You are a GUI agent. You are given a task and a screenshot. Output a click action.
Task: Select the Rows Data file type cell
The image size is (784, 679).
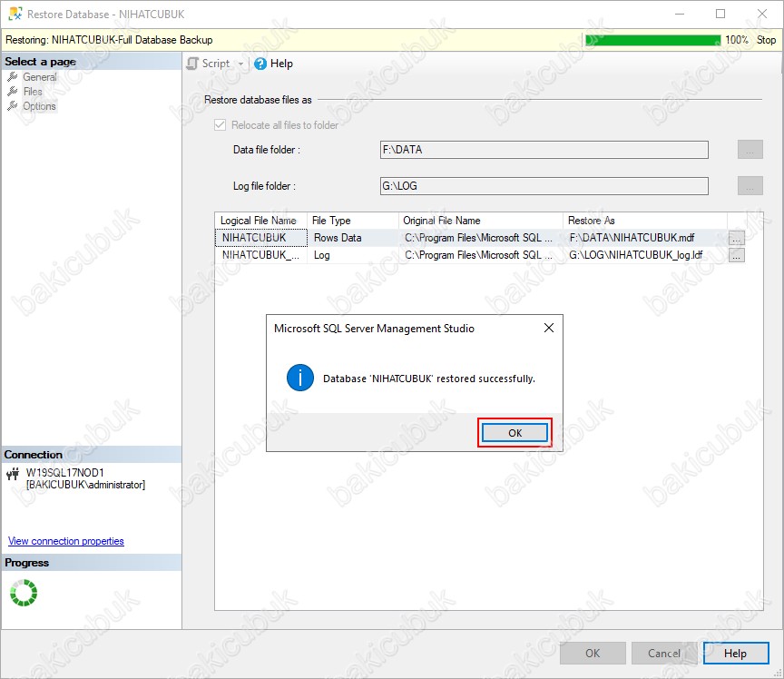[x=352, y=238]
